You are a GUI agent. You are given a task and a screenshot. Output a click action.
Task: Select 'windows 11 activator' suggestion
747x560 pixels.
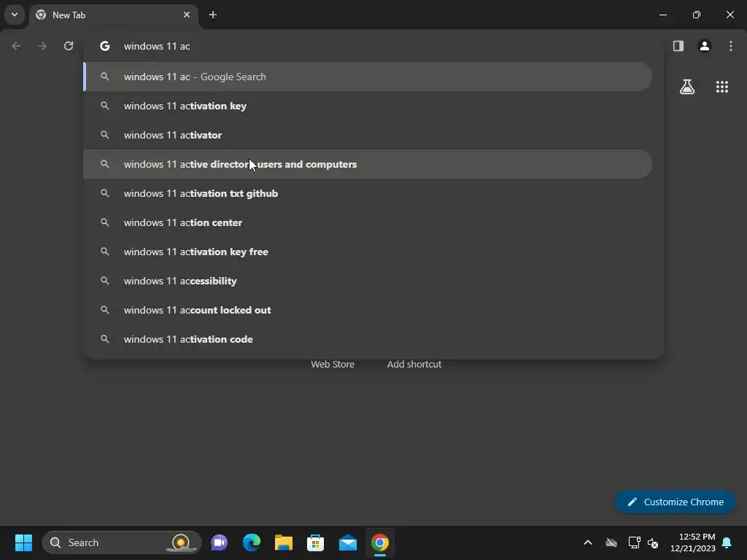pyautogui.click(x=368, y=135)
